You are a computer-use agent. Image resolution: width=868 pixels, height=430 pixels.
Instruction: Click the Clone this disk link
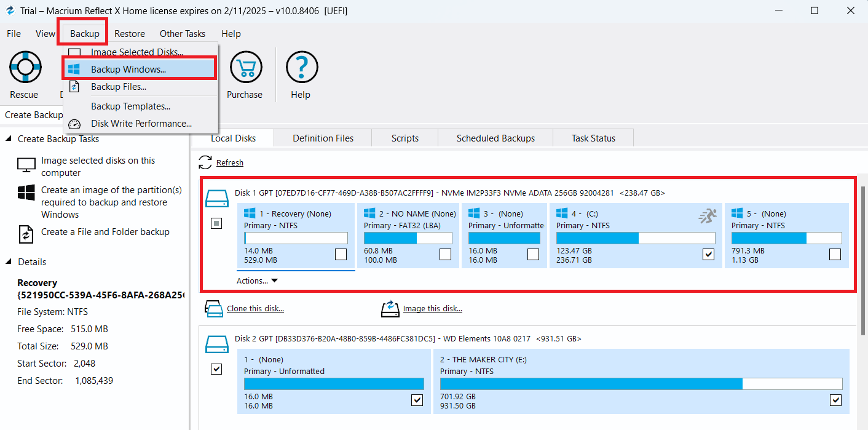(x=255, y=309)
